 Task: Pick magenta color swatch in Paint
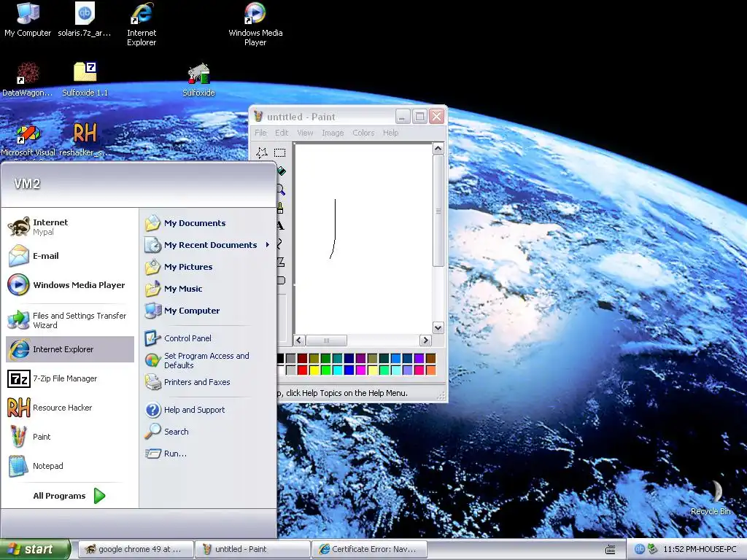(x=360, y=370)
